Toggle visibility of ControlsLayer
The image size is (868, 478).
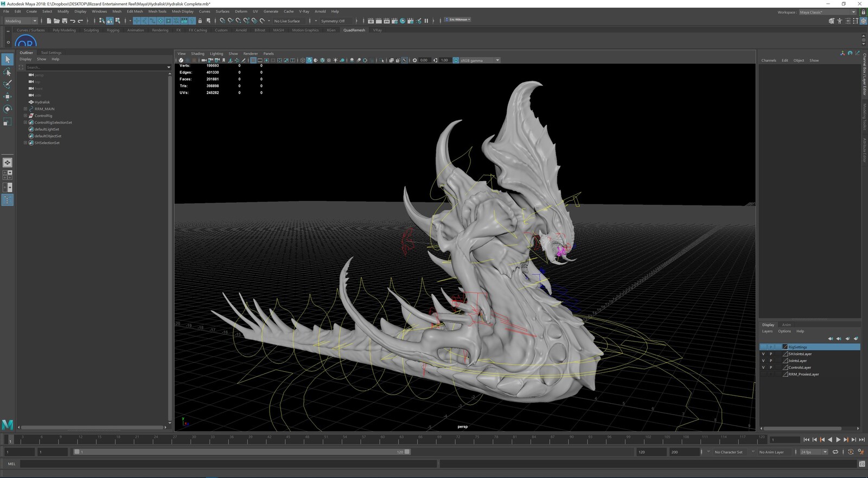[763, 367]
